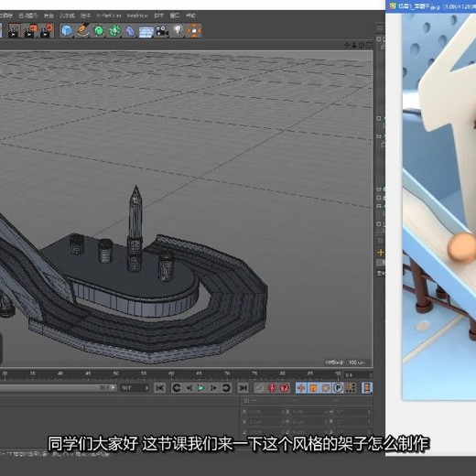Toggle Parameter keyframe recording button
This screenshot has width=476, height=476.
click(338, 388)
